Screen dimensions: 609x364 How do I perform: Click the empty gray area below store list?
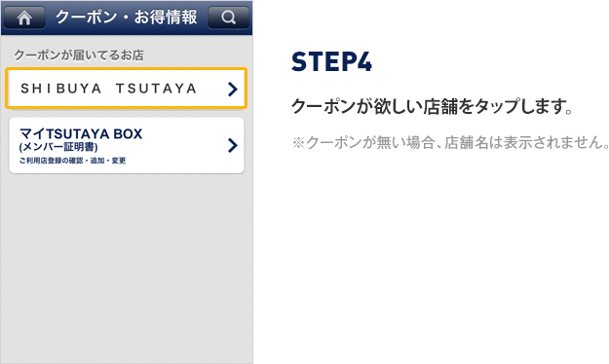click(127, 268)
